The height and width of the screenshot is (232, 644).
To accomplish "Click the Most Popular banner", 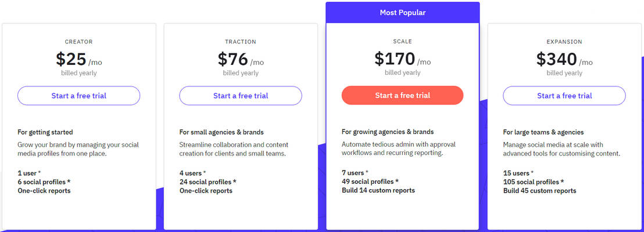I will click(x=402, y=12).
